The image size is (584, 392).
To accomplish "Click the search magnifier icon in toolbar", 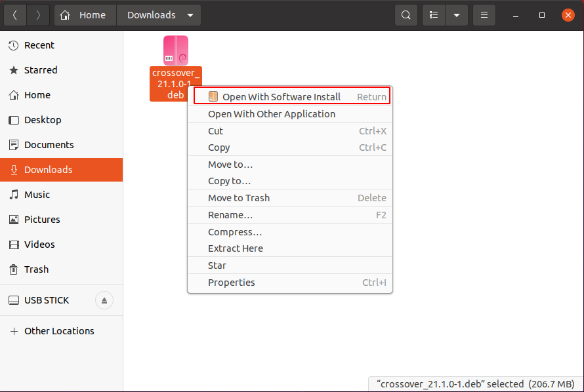I will coord(406,15).
